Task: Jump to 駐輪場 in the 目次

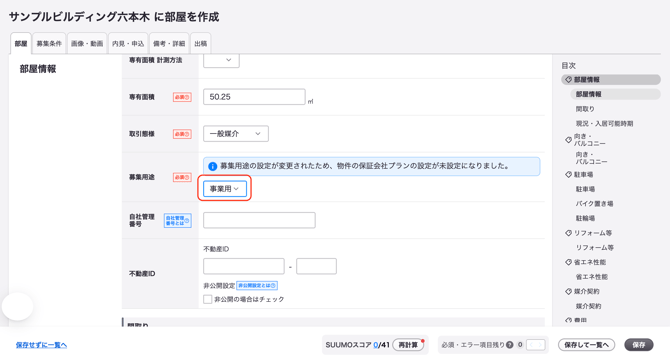Action: 585,218
